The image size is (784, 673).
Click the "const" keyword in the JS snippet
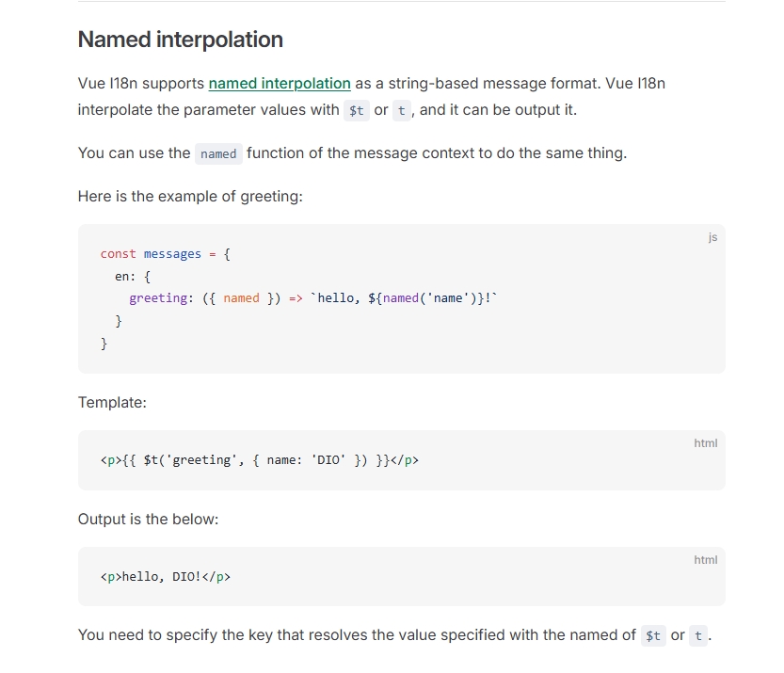click(118, 254)
